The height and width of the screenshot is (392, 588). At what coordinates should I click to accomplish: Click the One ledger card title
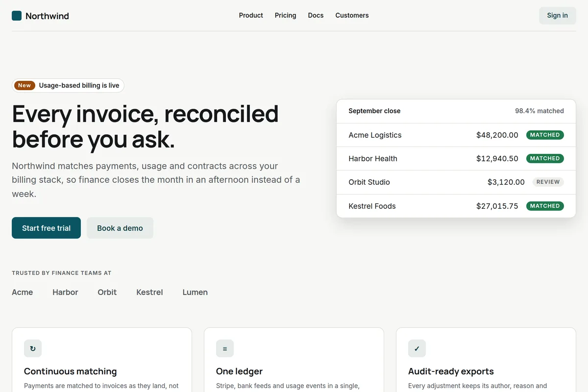(x=239, y=371)
